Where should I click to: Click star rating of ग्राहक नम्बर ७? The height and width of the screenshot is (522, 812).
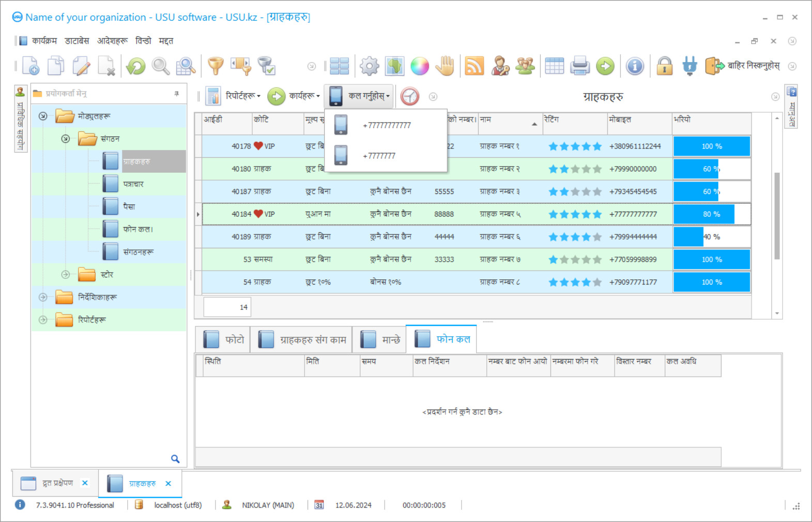[x=575, y=259]
